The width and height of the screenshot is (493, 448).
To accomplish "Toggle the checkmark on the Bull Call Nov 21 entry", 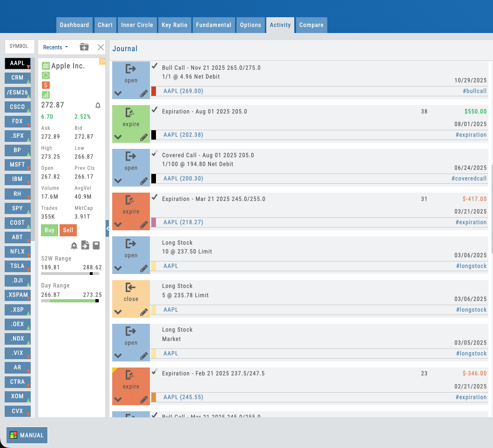I will pos(155,67).
